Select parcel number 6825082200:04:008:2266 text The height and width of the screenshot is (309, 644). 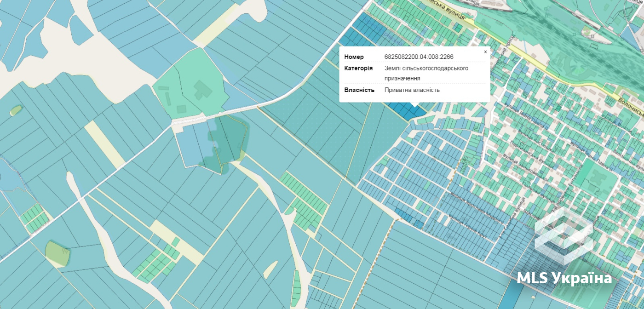[419, 57]
